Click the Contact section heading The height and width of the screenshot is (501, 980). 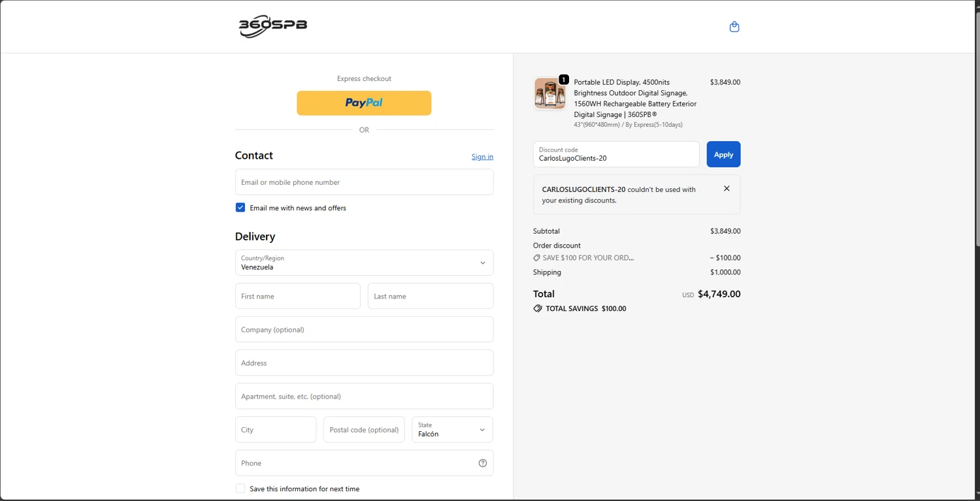click(x=253, y=155)
